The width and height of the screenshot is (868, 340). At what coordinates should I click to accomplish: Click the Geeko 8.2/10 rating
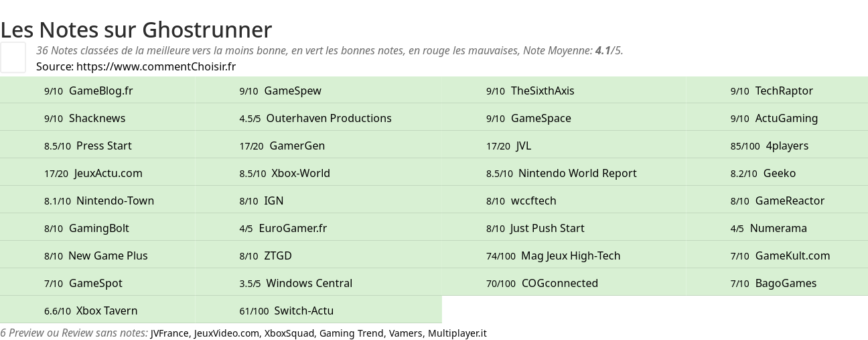coord(763,173)
